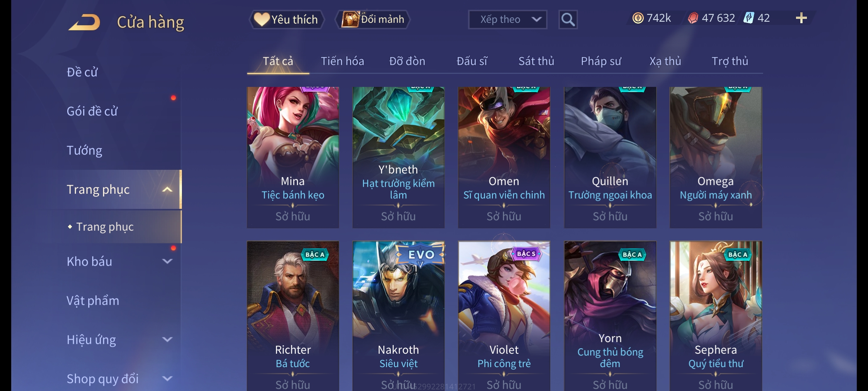Tap the red ruby currency icon
This screenshot has width=868, height=391.
click(693, 18)
